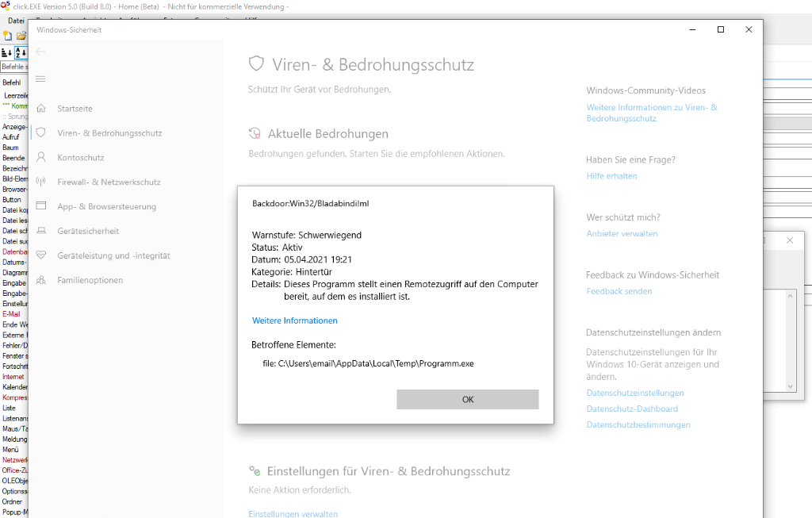Select the Baum command in click.EXE list
This screenshot has width=812, height=518.
pos(10,147)
